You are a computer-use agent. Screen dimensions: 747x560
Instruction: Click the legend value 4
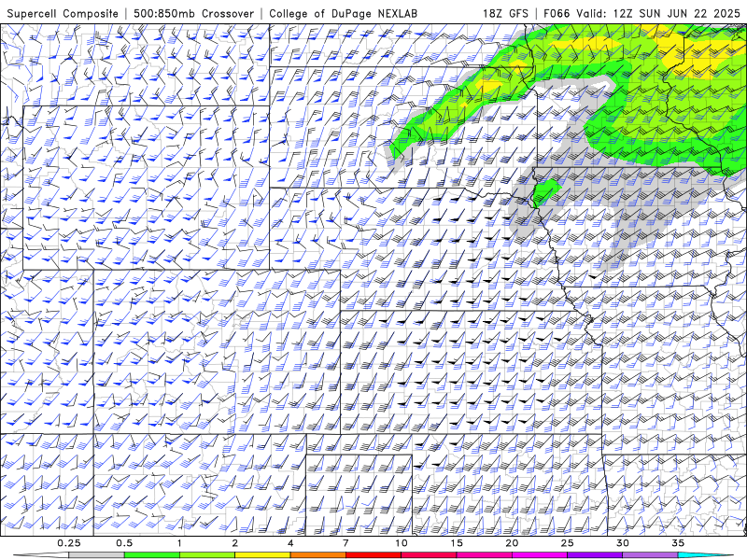click(290, 543)
